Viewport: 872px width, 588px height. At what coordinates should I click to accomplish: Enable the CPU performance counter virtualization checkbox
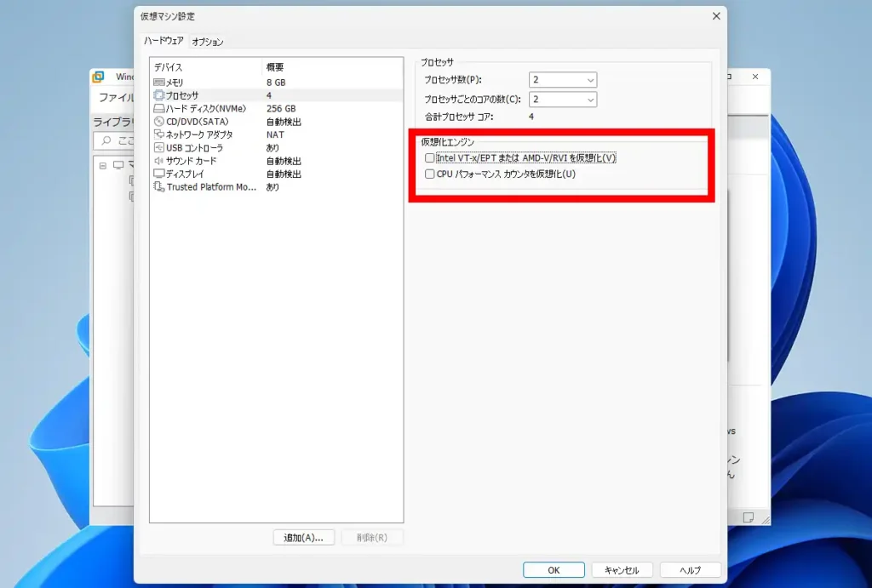coord(430,174)
